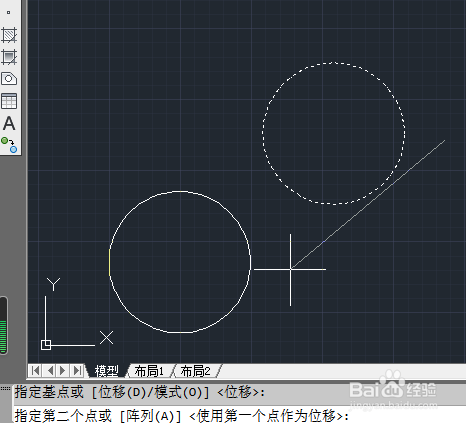Viewport: 466px width, 423px height.
Task: Open the Table tool
Action: (x=9, y=101)
